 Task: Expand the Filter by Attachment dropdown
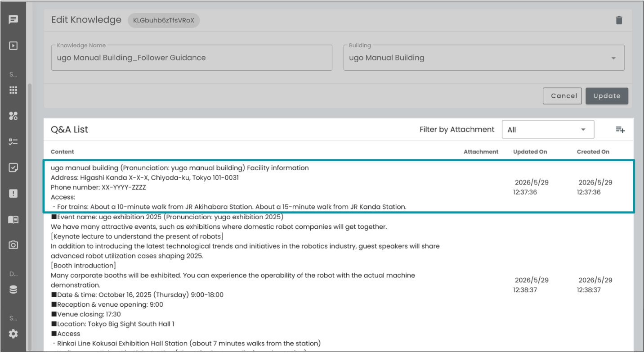point(548,130)
